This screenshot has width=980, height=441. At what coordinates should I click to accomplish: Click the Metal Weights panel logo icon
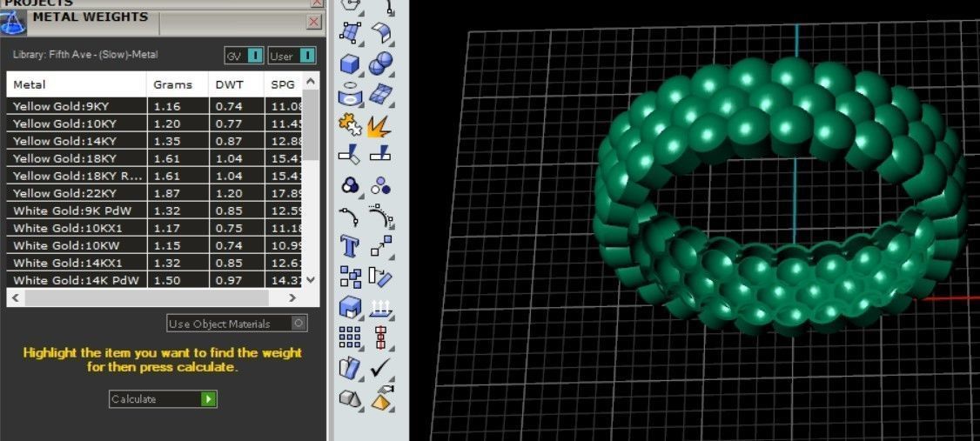coord(13,23)
